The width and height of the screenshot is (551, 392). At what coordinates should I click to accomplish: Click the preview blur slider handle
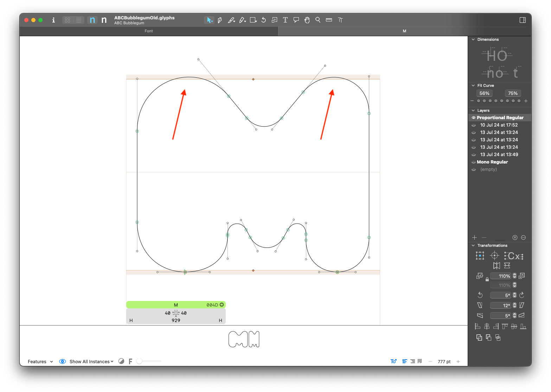(140, 361)
